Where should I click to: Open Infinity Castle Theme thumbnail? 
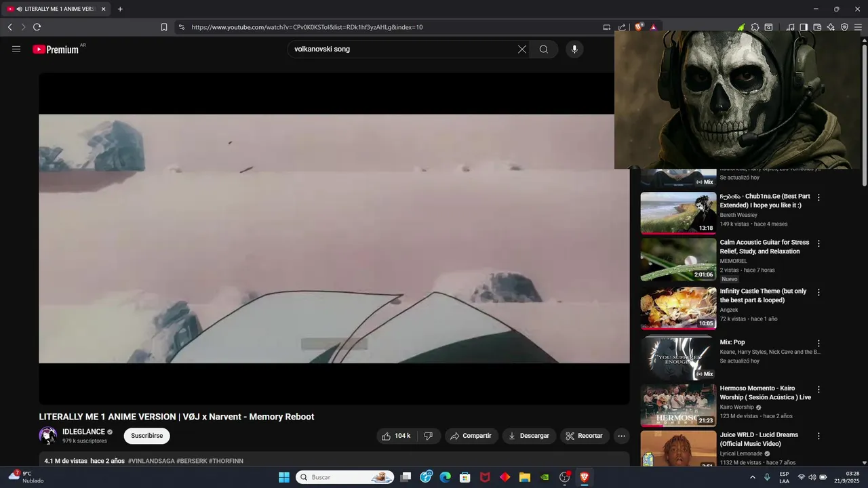tap(678, 308)
